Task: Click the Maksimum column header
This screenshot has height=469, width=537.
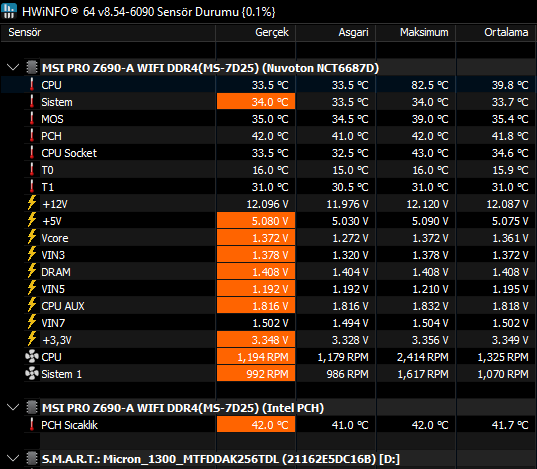Action: point(415,33)
